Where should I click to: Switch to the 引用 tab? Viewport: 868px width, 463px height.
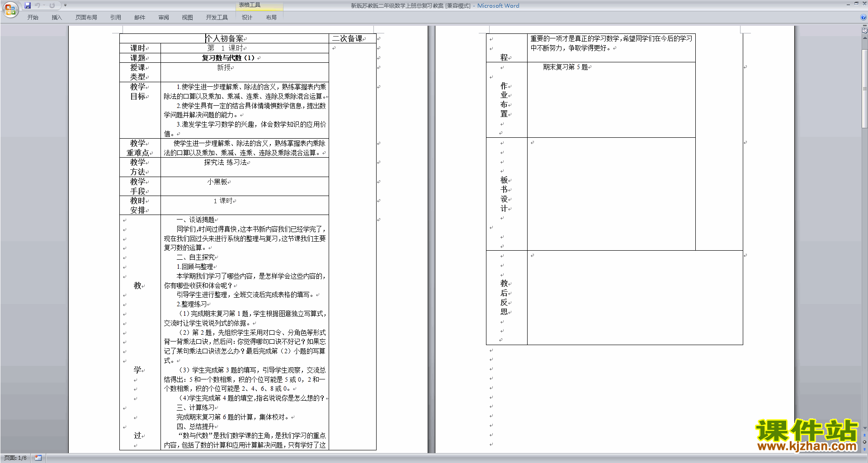[115, 18]
